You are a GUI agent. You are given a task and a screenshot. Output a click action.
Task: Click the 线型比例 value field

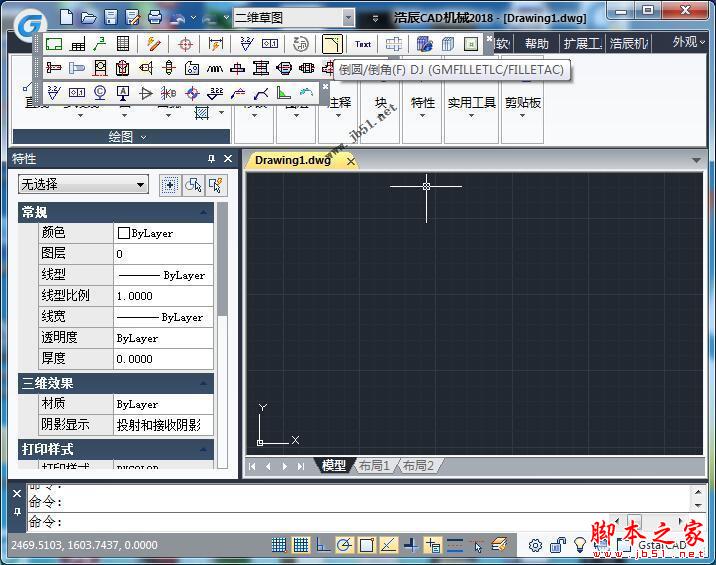[163, 296]
